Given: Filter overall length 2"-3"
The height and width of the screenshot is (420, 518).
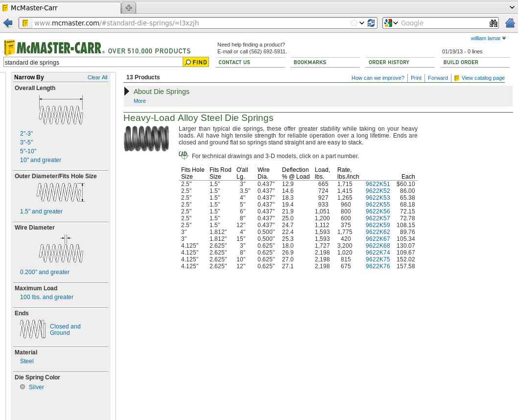Looking at the screenshot, I should tap(26, 134).
